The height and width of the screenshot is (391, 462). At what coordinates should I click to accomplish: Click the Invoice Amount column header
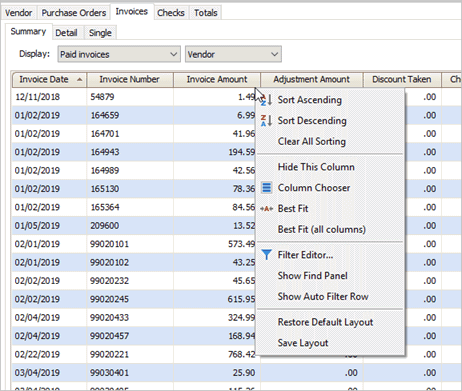[217, 80]
